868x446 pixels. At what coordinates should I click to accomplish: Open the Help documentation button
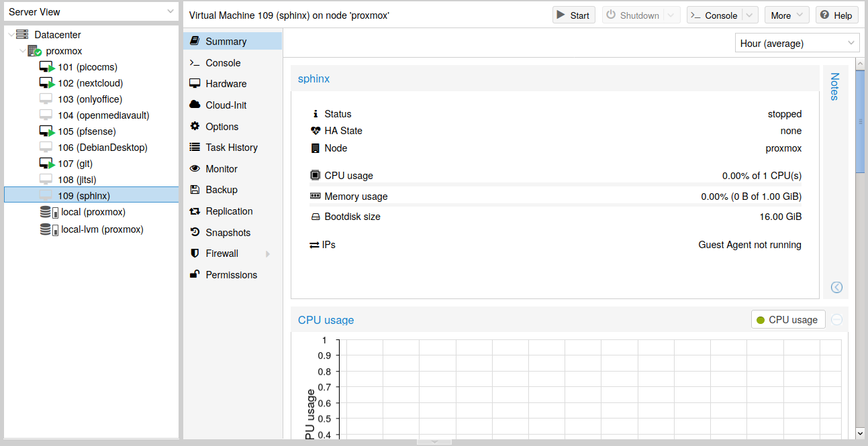point(836,15)
